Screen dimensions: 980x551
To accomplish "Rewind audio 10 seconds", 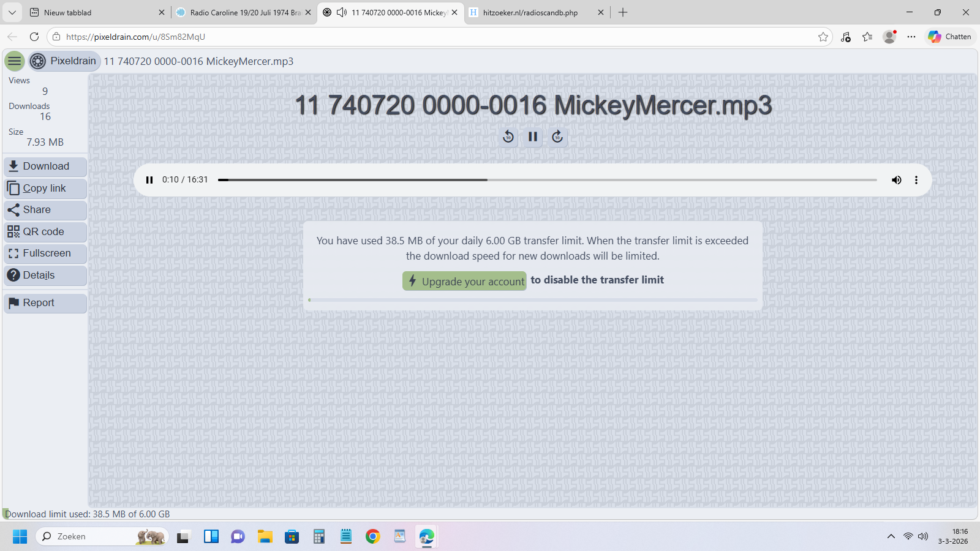I will (508, 137).
